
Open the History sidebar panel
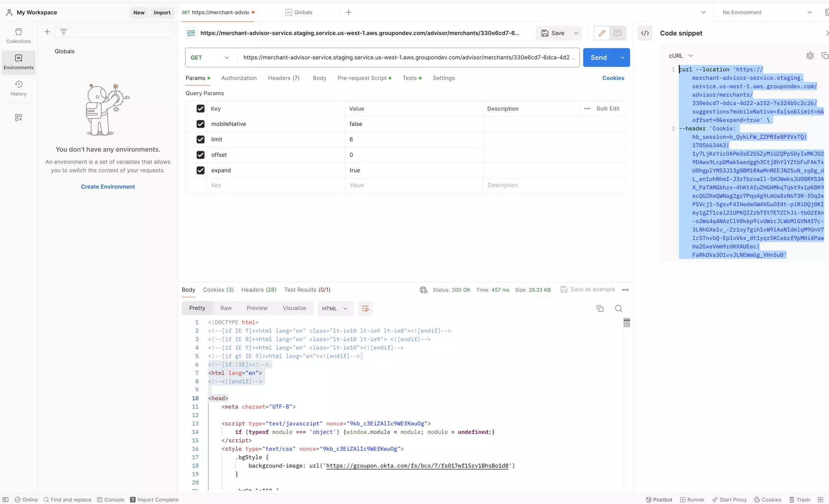tap(18, 88)
